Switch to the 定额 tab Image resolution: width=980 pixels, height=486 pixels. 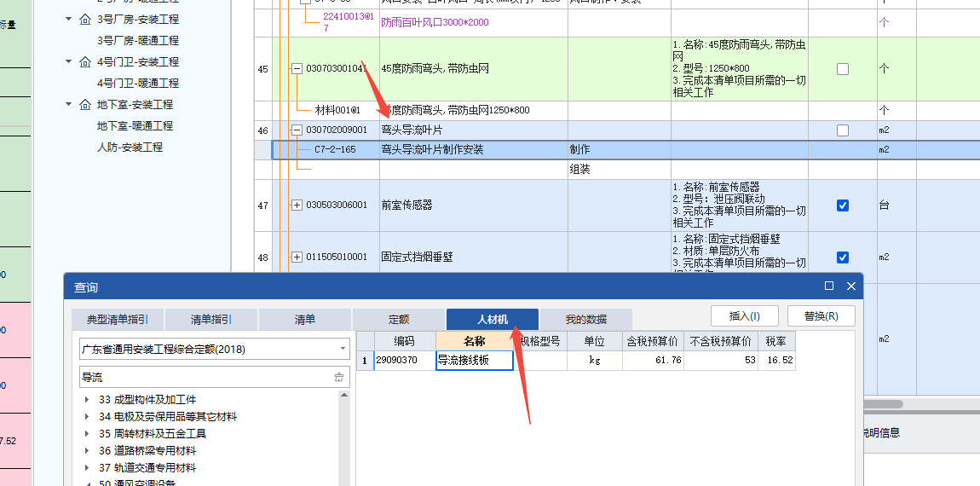(399, 320)
